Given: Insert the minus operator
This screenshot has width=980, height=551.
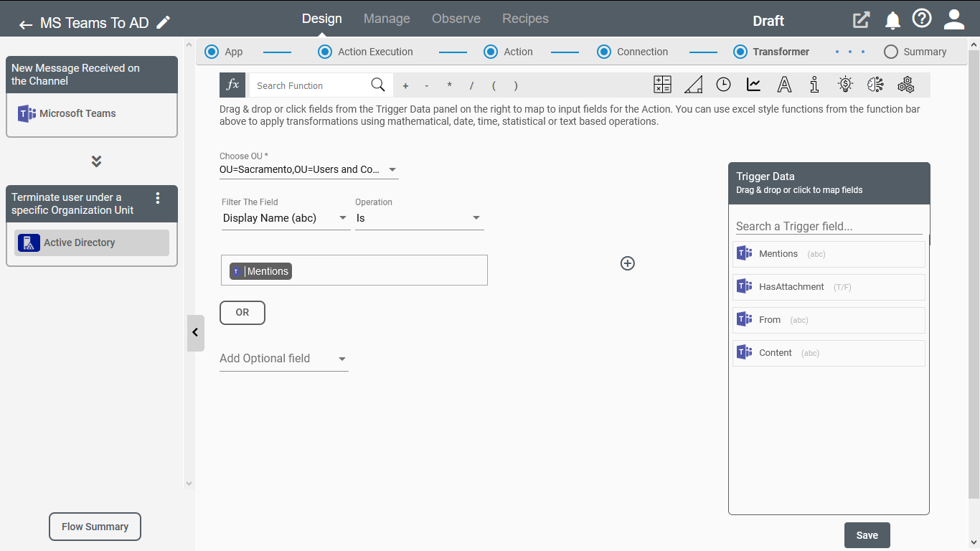Looking at the screenshot, I should click(x=427, y=85).
